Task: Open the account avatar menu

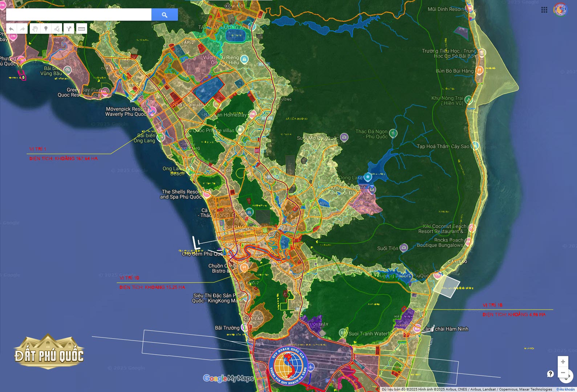Action: point(560,10)
